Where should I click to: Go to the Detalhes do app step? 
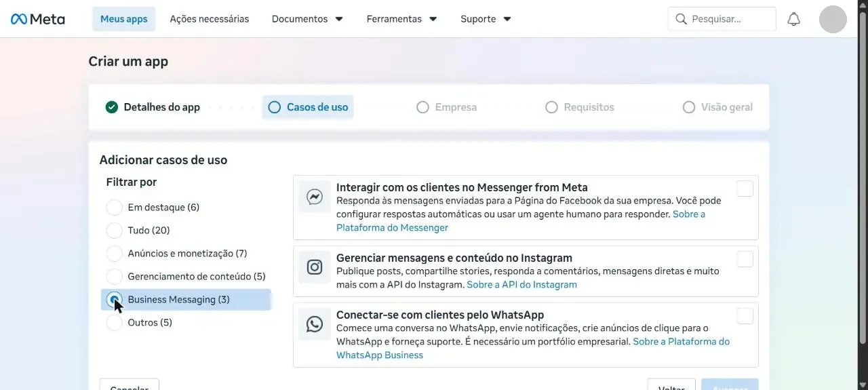pos(153,107)
